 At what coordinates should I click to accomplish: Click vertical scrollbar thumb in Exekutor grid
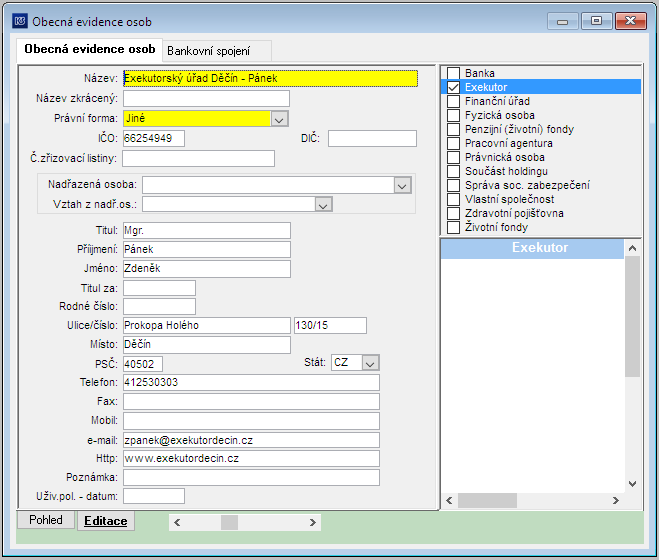point(632,316)
